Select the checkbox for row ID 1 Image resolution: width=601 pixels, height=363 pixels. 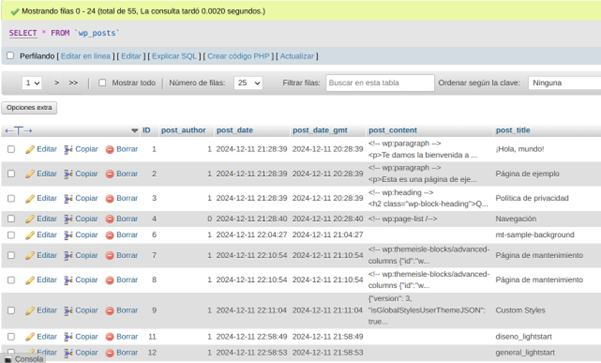pyautogui.click(x=11, y=149)
